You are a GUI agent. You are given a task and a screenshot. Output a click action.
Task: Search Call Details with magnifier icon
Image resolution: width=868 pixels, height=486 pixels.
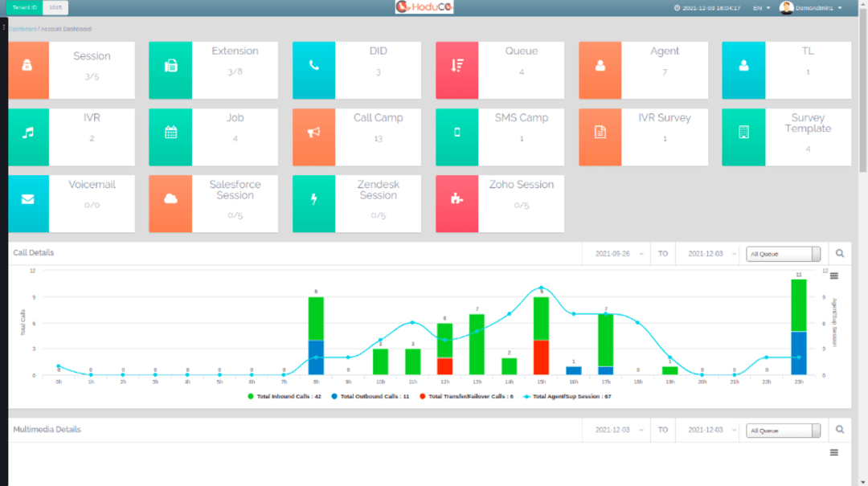pyautogui.click(x=840, y=253)
